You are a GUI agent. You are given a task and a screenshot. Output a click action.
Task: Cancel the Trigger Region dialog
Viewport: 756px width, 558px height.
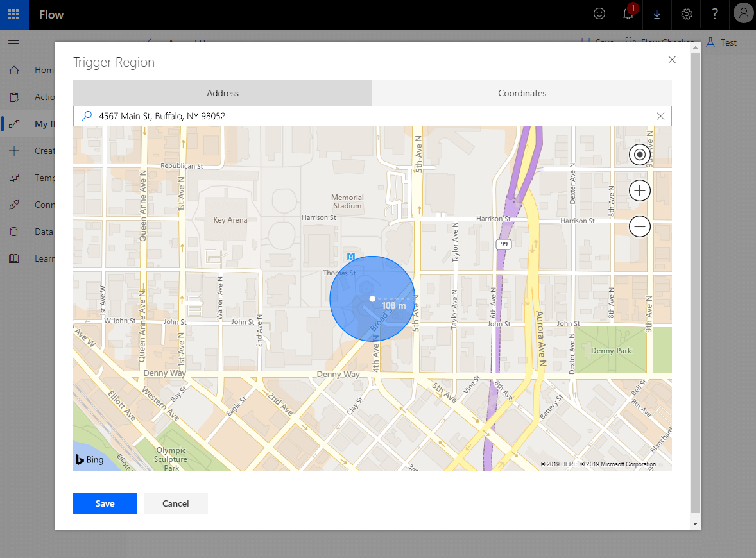[x=175, y=503]
